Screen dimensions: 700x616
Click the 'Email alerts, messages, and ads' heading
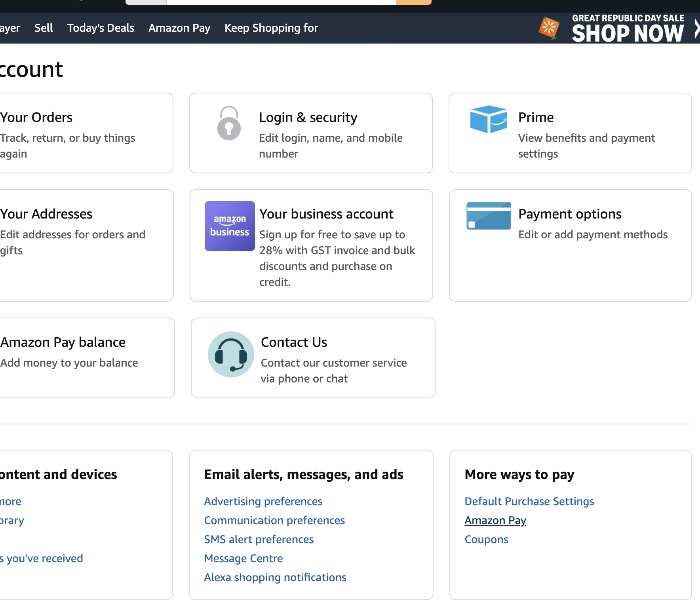pos(303,474)
